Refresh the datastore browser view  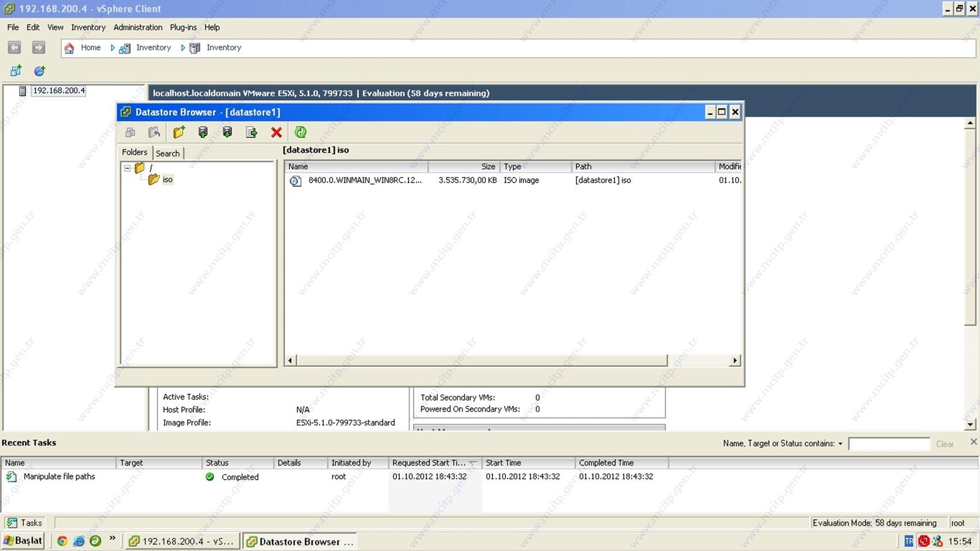pyautogui.click(x=301, y=133)
